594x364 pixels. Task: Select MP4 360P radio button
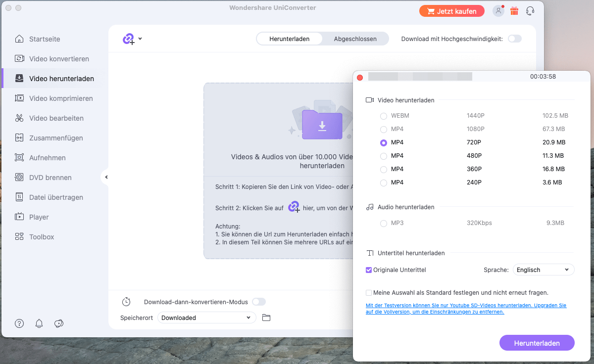384,169
